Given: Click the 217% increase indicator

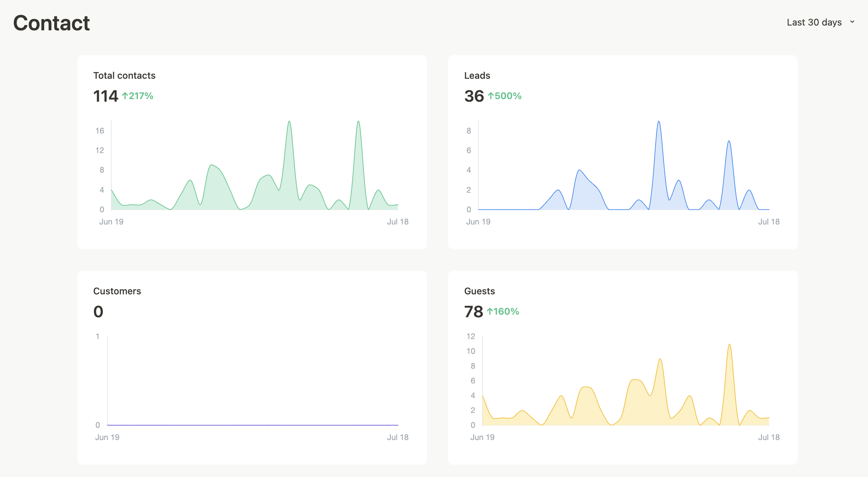Looking at the screenshot, I should click(x=138, y=96).
